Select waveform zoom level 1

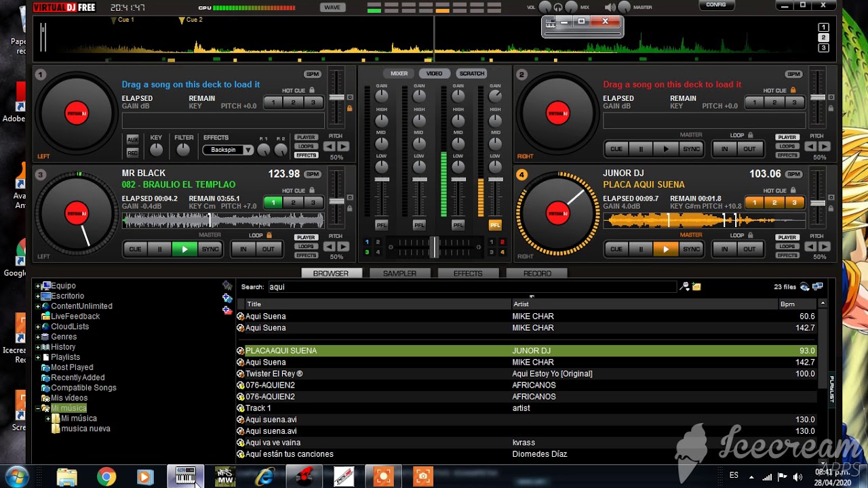(823, 28)
